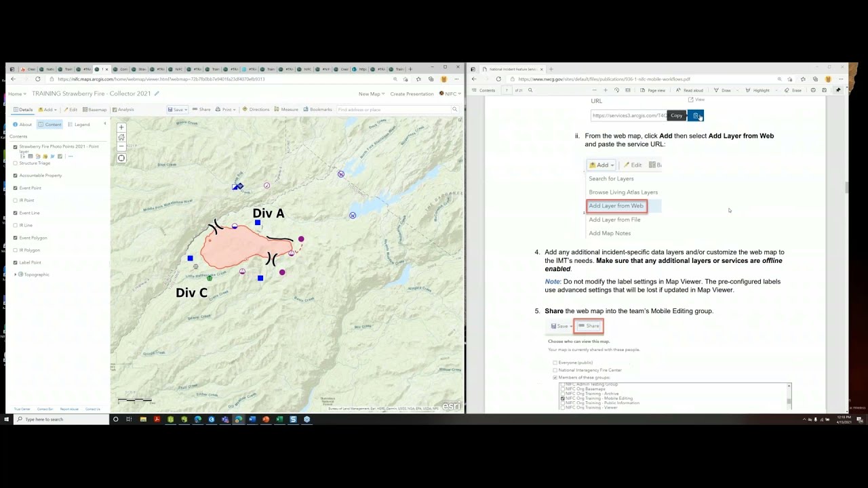The width and height of the screenshot is (868, 488).
Task: Show table for Photo Points layer
Action: tap(31, 157)
